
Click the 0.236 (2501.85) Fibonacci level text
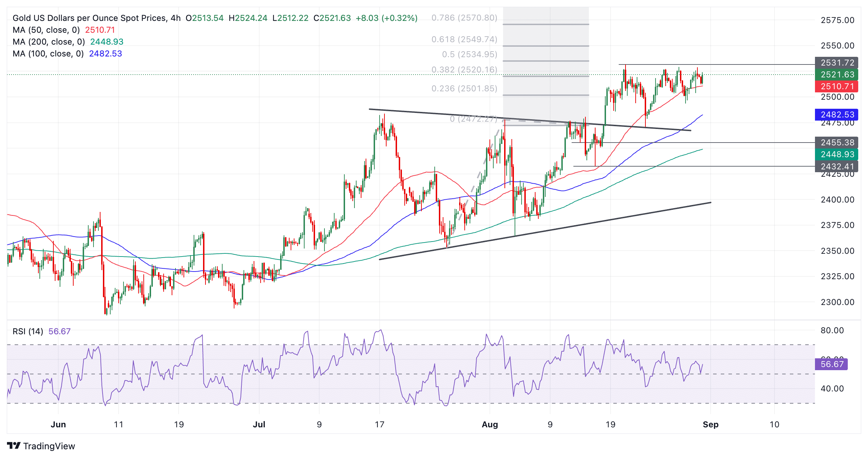pos(464,89)
